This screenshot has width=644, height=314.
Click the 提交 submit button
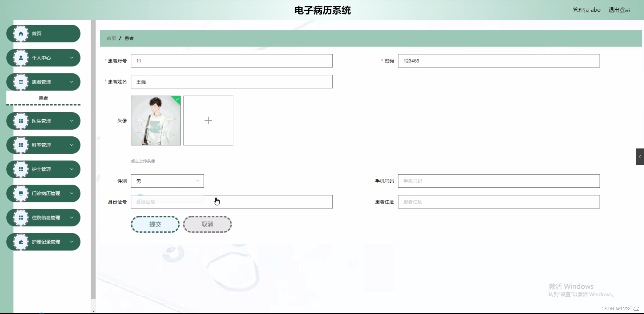click(155, 224)
